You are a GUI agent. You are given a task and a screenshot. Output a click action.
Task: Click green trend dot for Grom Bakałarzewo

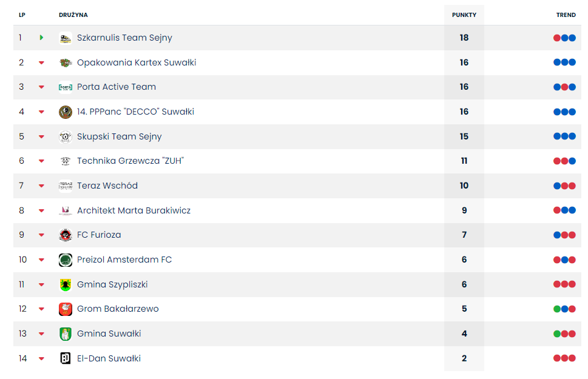click(557, 309)
